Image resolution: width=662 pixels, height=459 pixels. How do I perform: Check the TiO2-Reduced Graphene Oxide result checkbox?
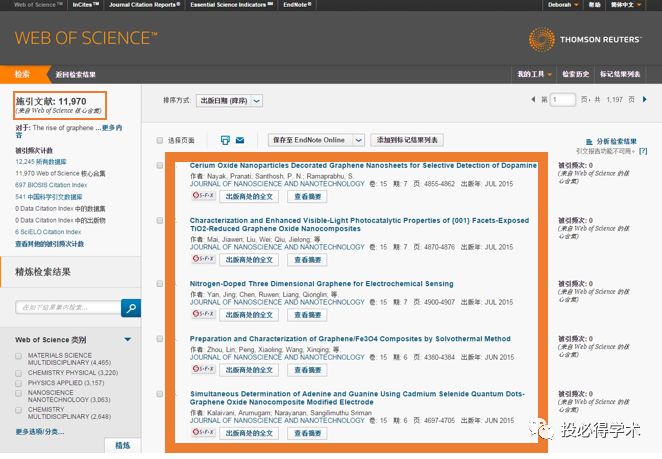pyautogui.click(x=160, y=220)
